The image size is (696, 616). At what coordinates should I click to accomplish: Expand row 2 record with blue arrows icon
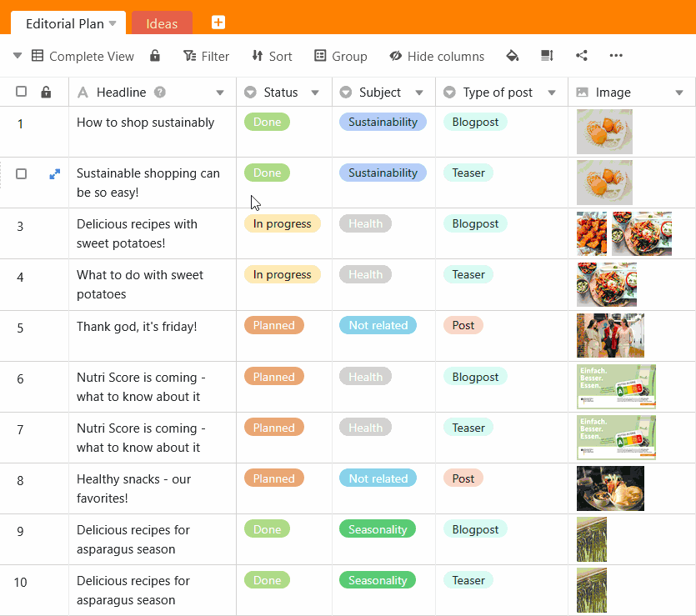[54, 175]
